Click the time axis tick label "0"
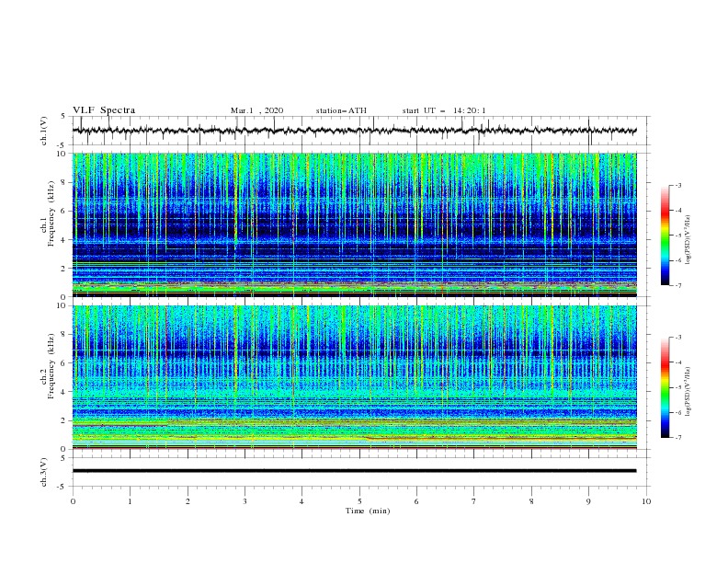This screenshot has height=563, width=728. (x=73, y=501)
